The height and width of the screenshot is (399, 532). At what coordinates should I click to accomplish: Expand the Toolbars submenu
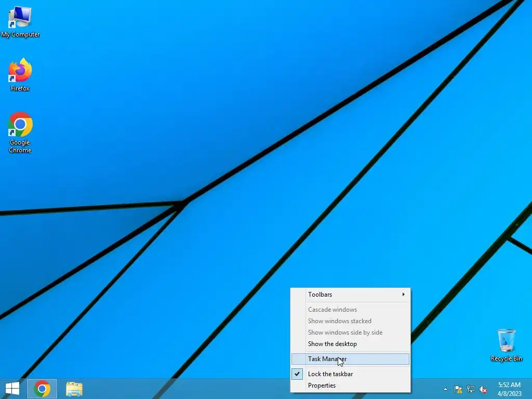point(350,295)
